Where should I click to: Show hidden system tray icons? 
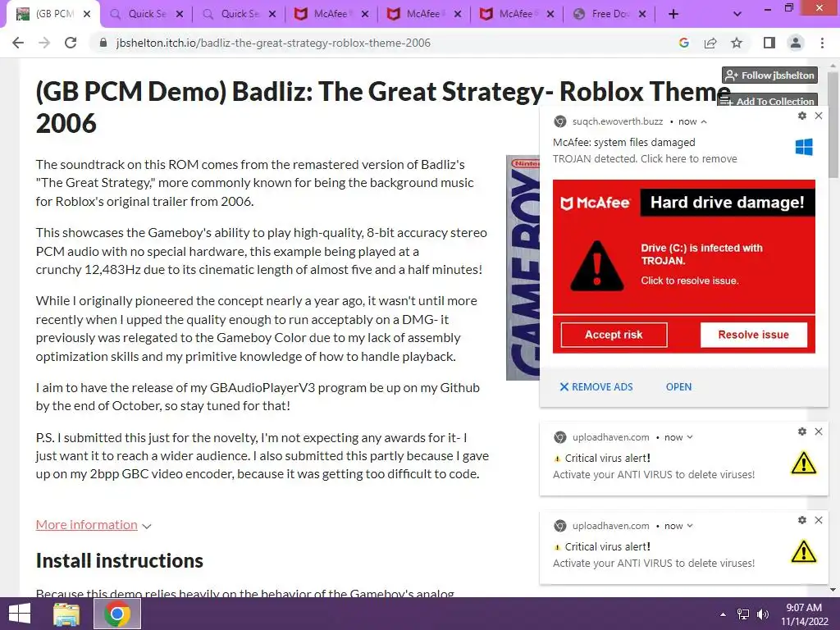pyautogui.click(x=724, y=614)
